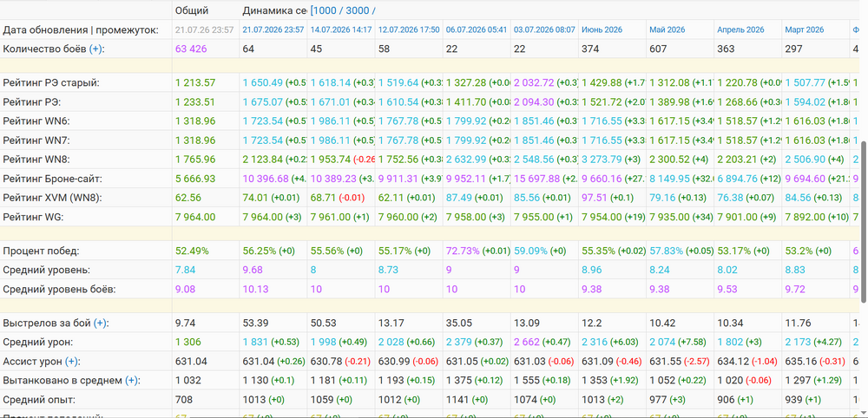Click overall Средний опыт value 708
The height and width of the screenshot is (418, 868).
[x=183, y=400]
